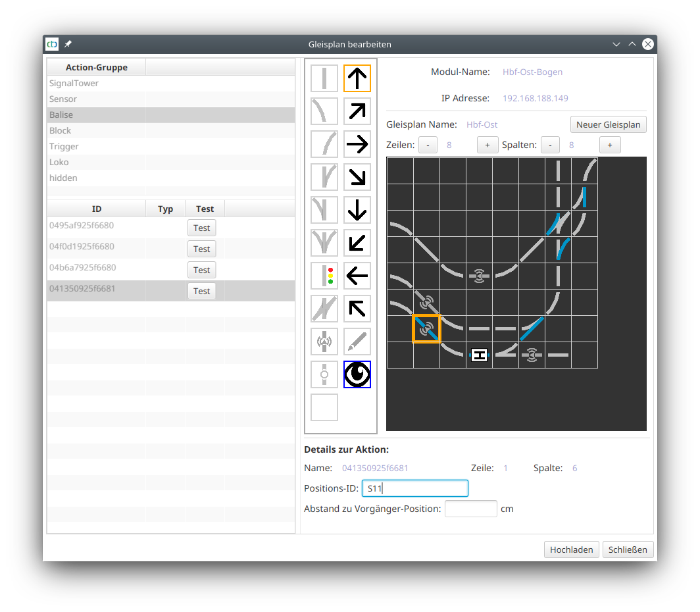Select the pencil edit tool

pyautogui.click(x=357, y=342)
